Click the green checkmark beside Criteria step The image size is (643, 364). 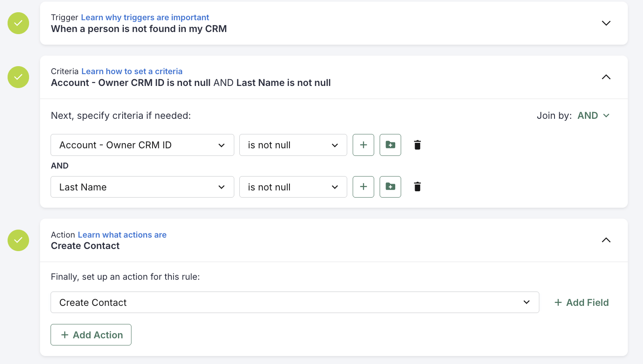(18, 77)
